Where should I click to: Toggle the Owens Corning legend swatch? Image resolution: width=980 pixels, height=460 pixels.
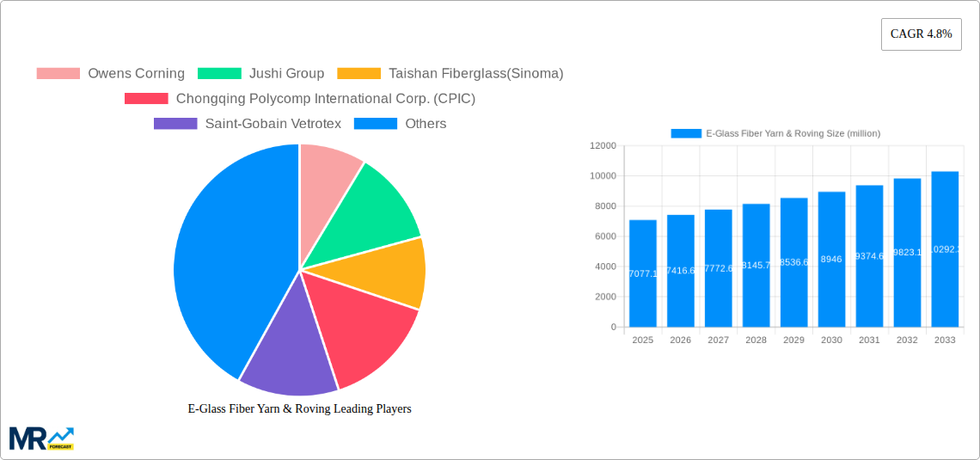(x=58, y=74)
